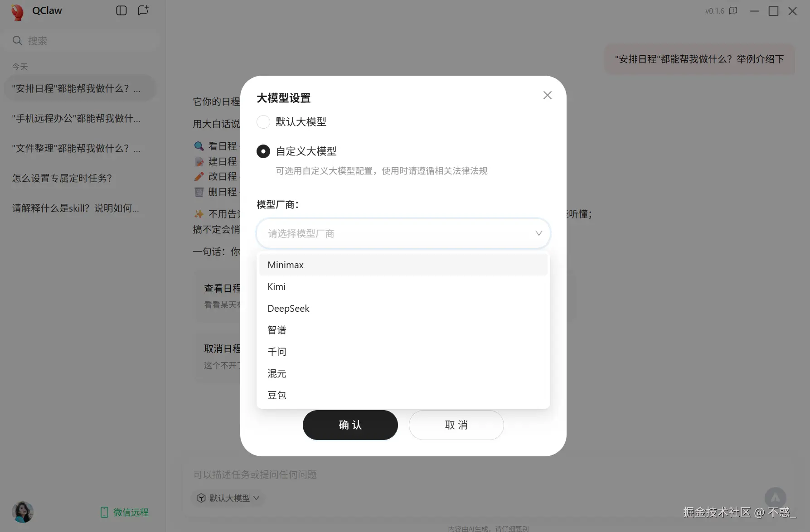Start a new chat with the compose icon
The height and width of the screenshot is (532, 810).
point(143,10)
